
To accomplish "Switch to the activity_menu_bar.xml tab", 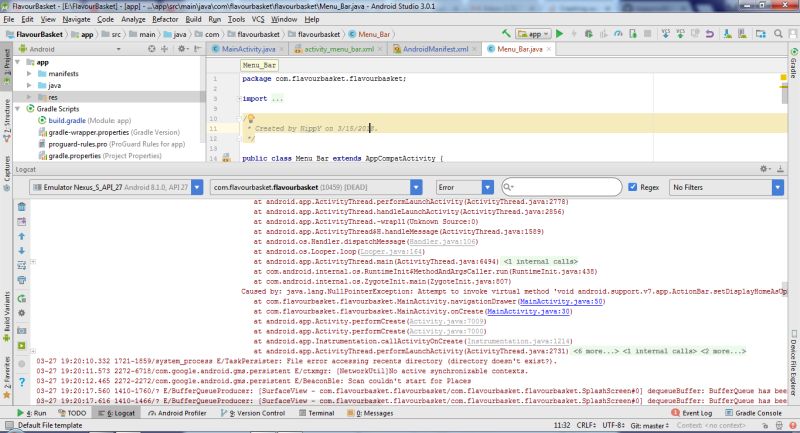I will [x=339, y=49].
